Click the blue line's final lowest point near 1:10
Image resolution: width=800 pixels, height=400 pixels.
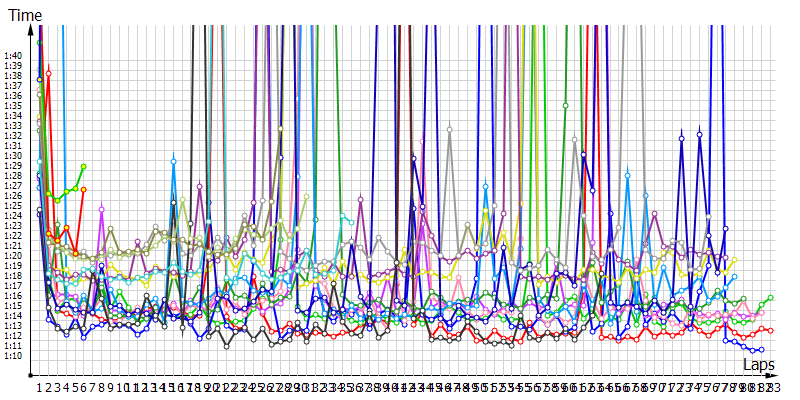pyautogui.click(x=762, y=349)
